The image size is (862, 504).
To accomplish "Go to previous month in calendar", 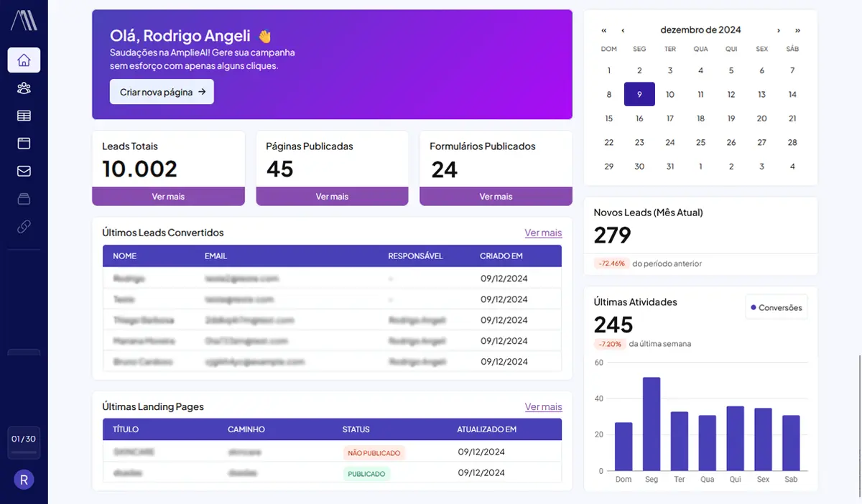I will 623,30.
